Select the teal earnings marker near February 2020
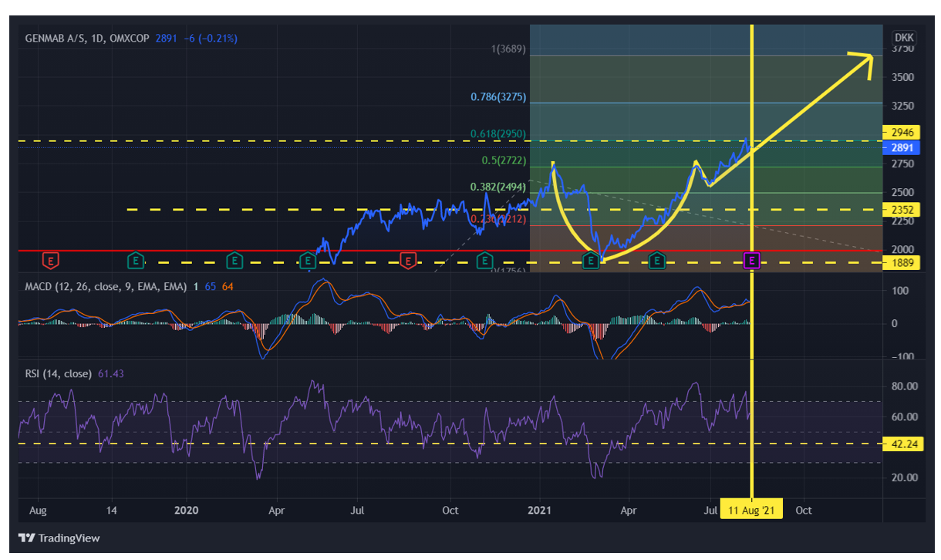This screenshot has height=560, width=941. [x=234, y=261]
